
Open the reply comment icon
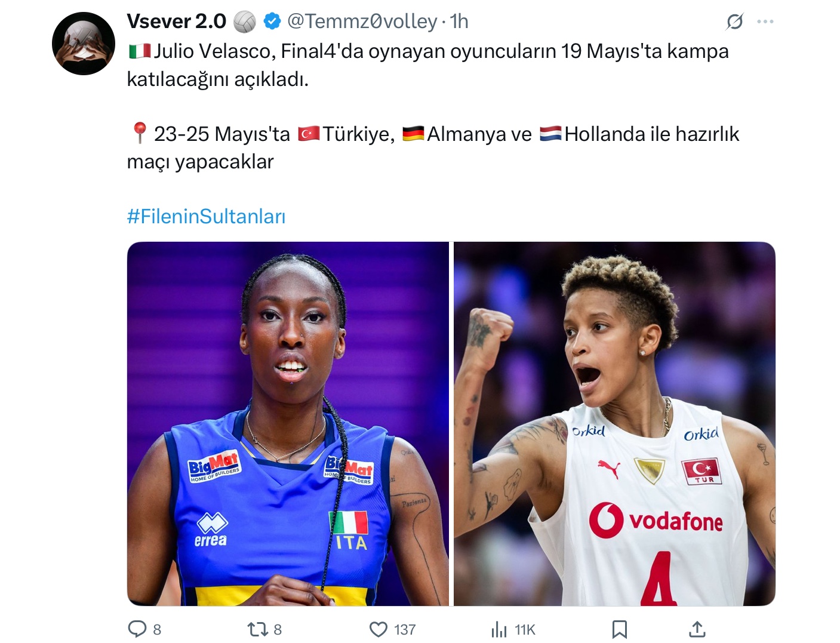point(137,629)
